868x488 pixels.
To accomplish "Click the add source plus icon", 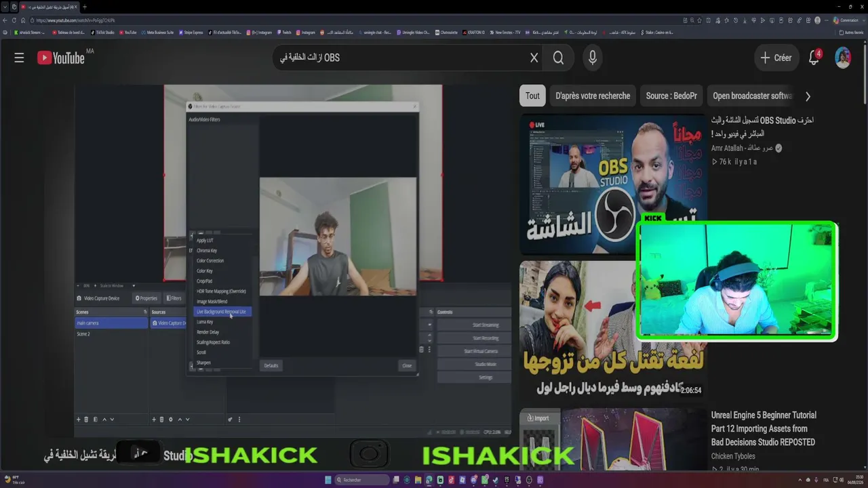I will (x=154, y=420).
